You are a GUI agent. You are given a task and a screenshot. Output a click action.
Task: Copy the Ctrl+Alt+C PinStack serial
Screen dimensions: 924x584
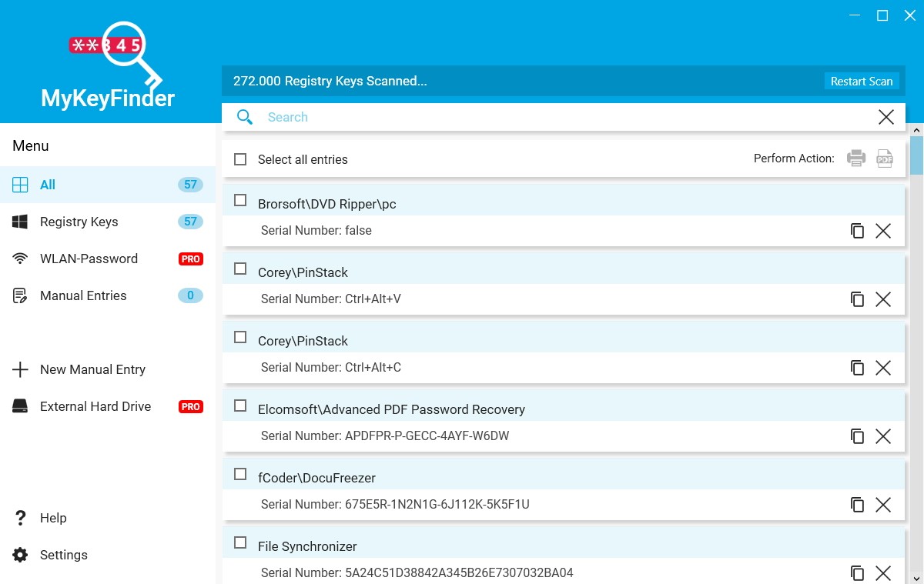[x=857, y=368]
